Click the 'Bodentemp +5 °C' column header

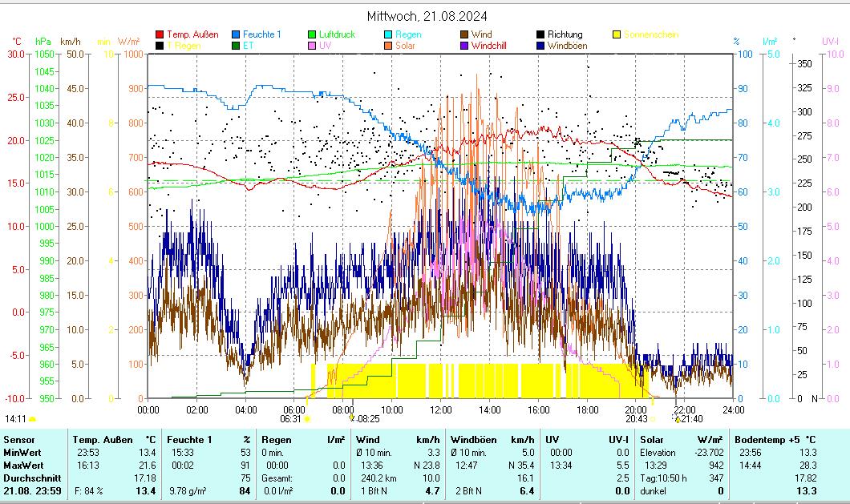coord(775,440)
